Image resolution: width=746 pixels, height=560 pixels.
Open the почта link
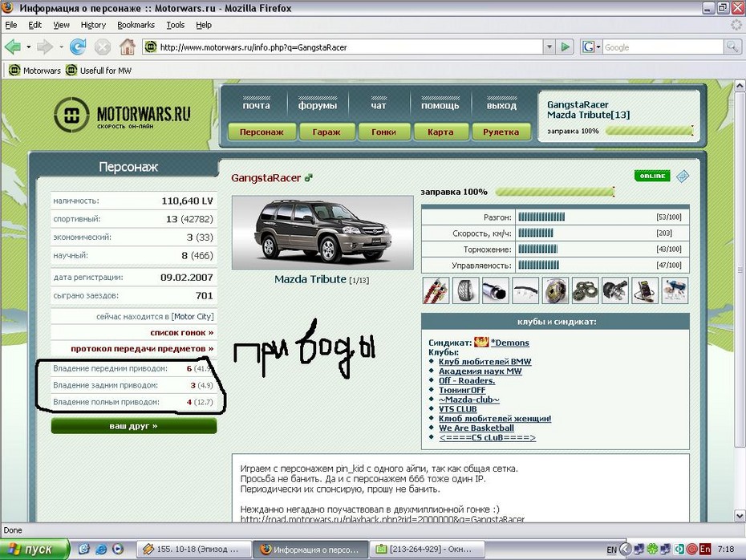(x=257, y=105)
